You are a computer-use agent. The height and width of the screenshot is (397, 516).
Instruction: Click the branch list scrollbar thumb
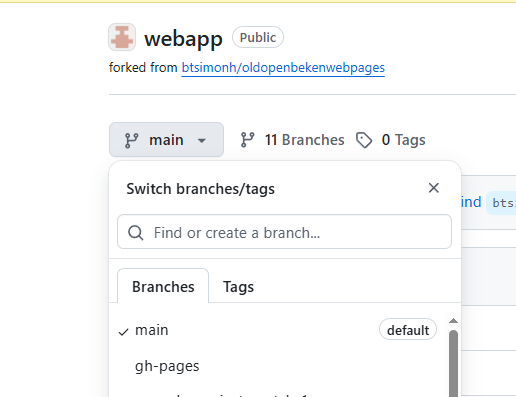coord(453,363)
